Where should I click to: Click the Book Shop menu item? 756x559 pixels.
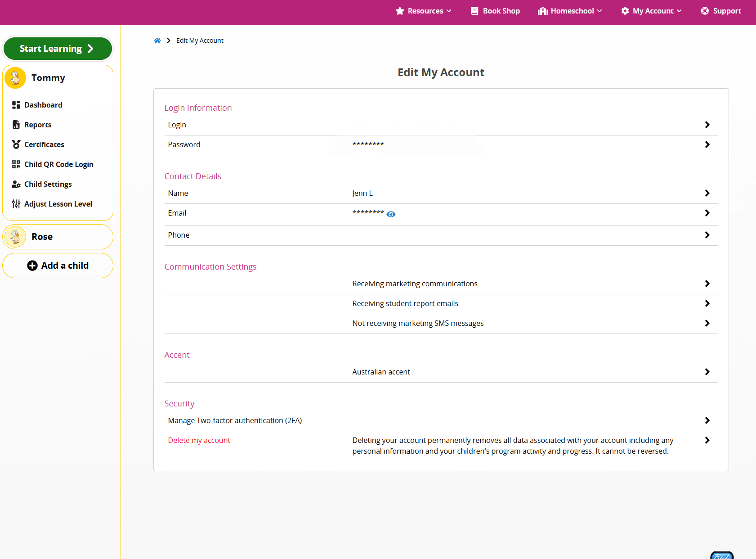[495, 11]
